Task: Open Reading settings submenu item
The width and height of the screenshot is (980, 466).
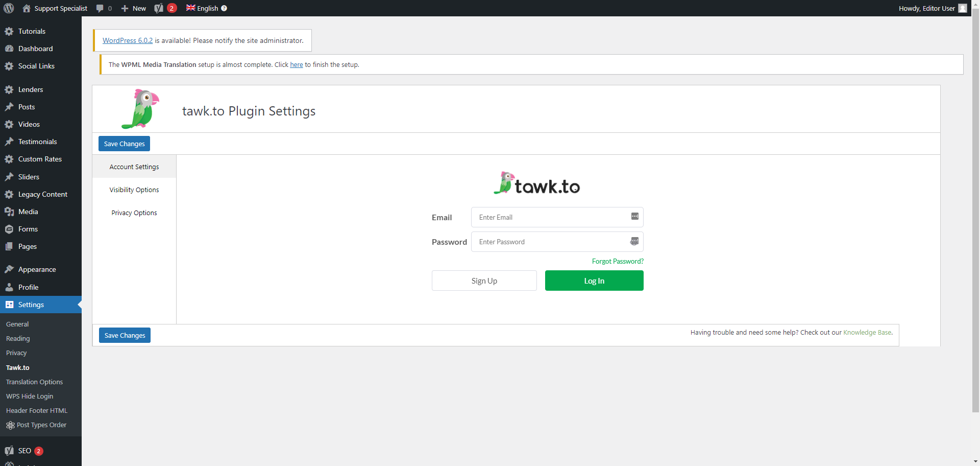Action: (18, 338)
